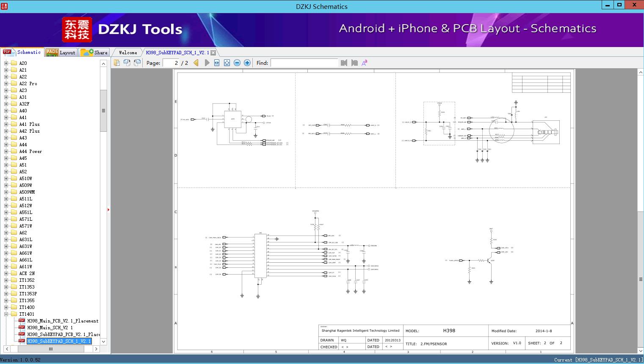Image resolution: width=644 pixels, height=364 pixels.
Task: Zoom in with the plus icon
Action: (247, 63)
